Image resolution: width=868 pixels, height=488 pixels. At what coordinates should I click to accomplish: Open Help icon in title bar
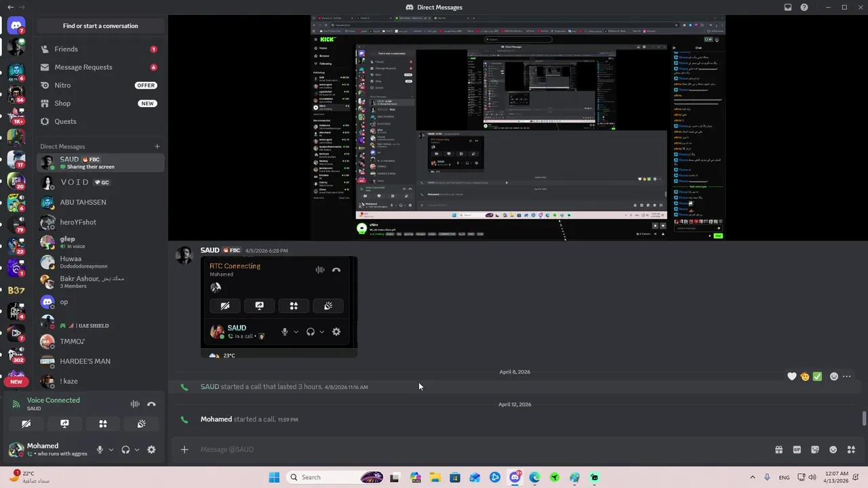[804, 7]
